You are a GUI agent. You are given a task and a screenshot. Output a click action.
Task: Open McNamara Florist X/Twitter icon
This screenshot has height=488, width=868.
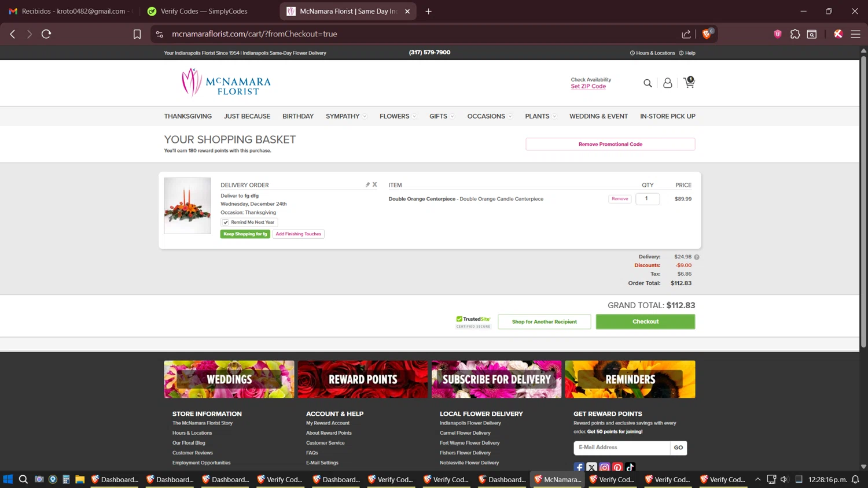(591, 467)
